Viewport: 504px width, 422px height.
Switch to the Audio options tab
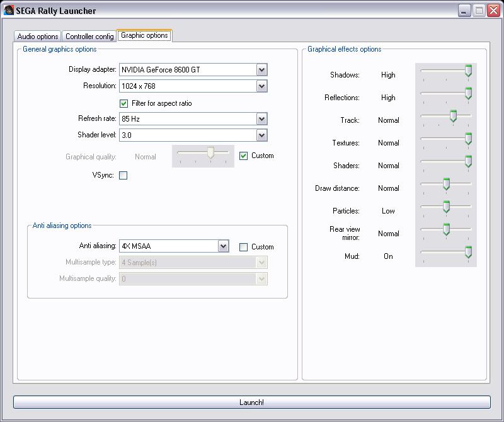click(x=38, y=37)
